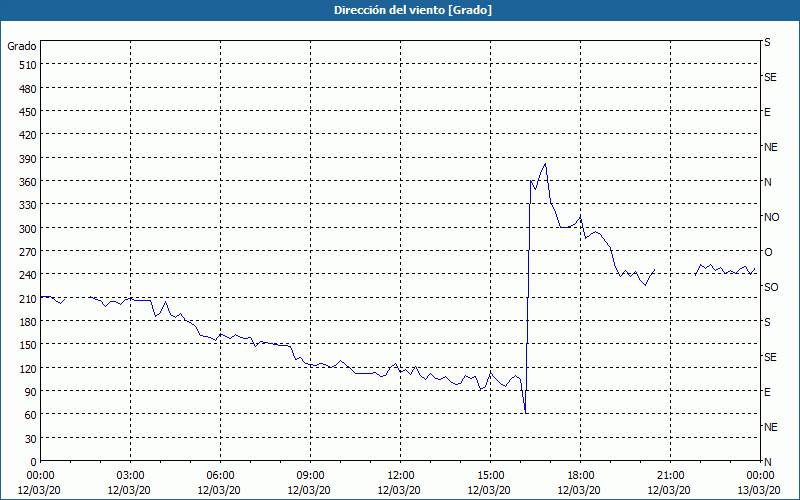Click the 09:00 time label

coord(310,476)
